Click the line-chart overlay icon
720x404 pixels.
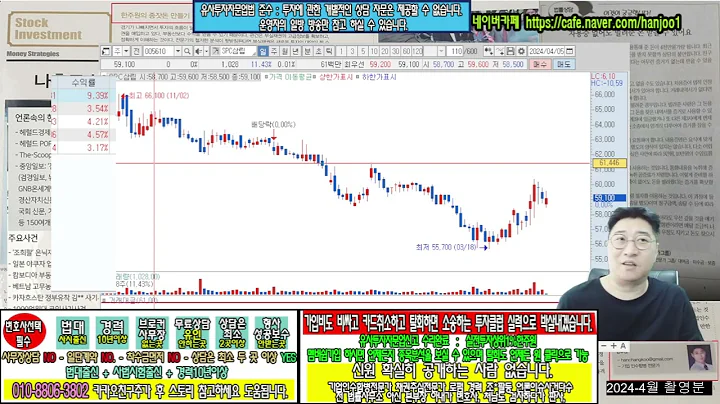tap(500, 51)
